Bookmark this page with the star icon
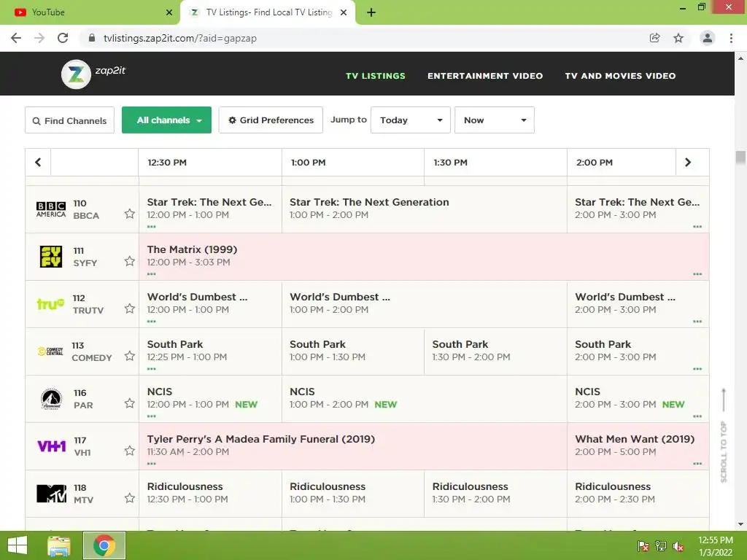747x560 pixels. click(x=678, y=38)
